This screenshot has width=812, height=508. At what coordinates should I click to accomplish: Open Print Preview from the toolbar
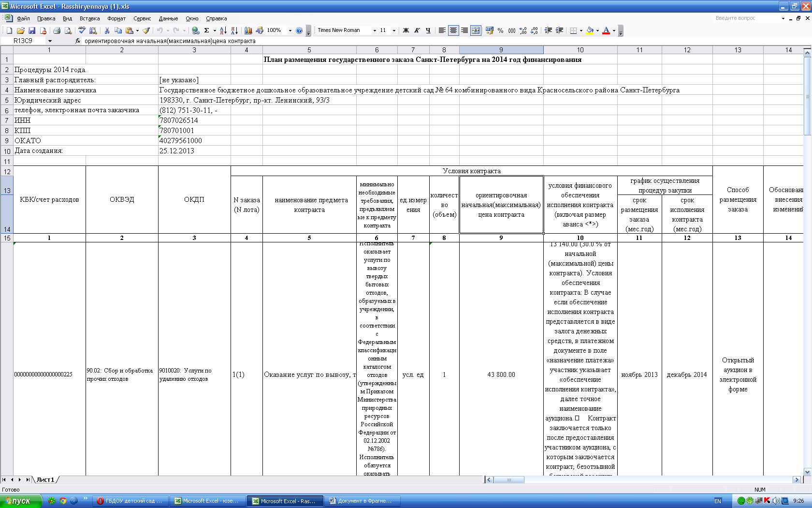tap(68, 30)
